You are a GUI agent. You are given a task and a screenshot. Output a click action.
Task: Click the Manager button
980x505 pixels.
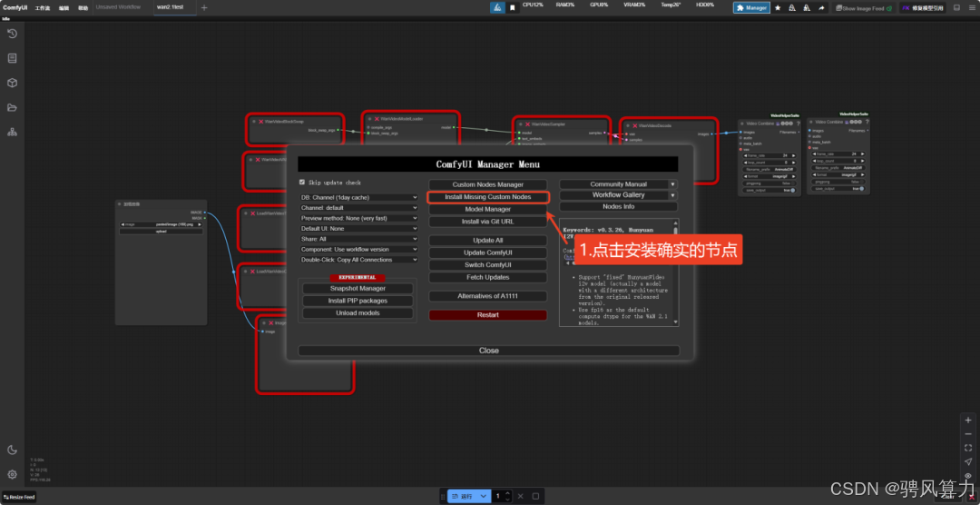752,7
